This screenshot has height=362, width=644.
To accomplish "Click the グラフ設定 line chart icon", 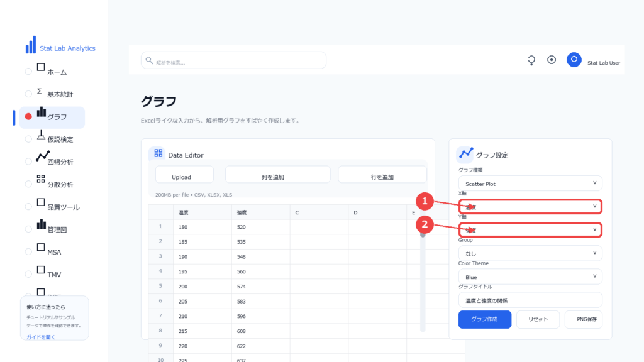I will pyautogui.click(x=466, y=153).
